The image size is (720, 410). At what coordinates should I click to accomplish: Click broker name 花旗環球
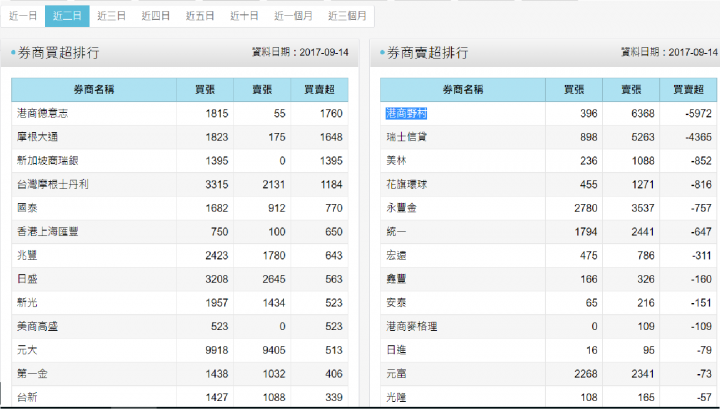(406, 185)
